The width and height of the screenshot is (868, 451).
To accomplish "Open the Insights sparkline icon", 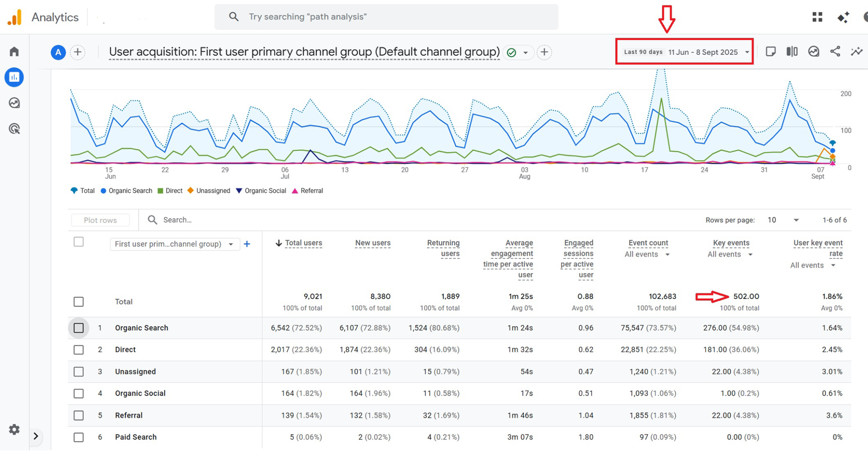I will point(857,52).
